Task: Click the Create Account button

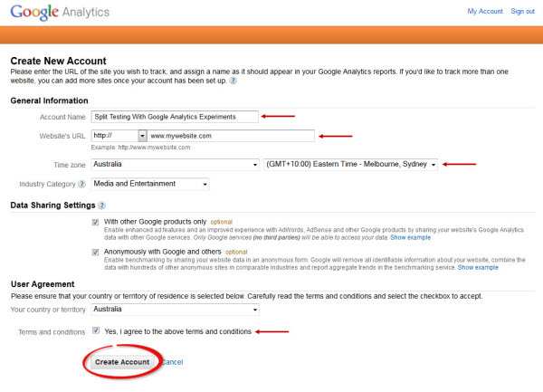Action: [x=122, y=362]
